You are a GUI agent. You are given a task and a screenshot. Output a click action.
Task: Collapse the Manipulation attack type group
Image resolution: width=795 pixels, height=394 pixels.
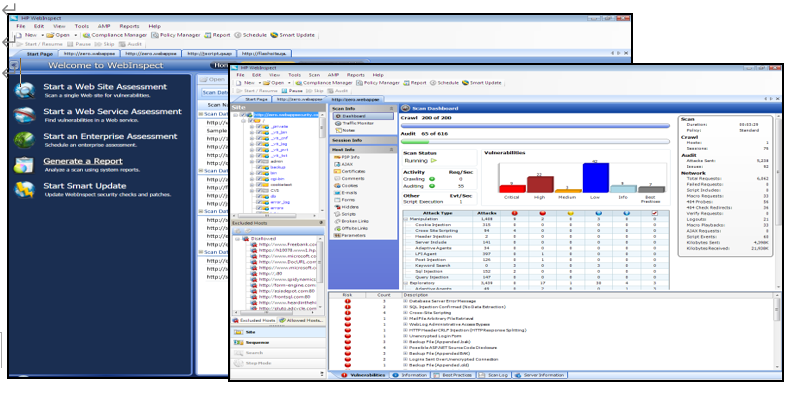click(x=405, y=219)
